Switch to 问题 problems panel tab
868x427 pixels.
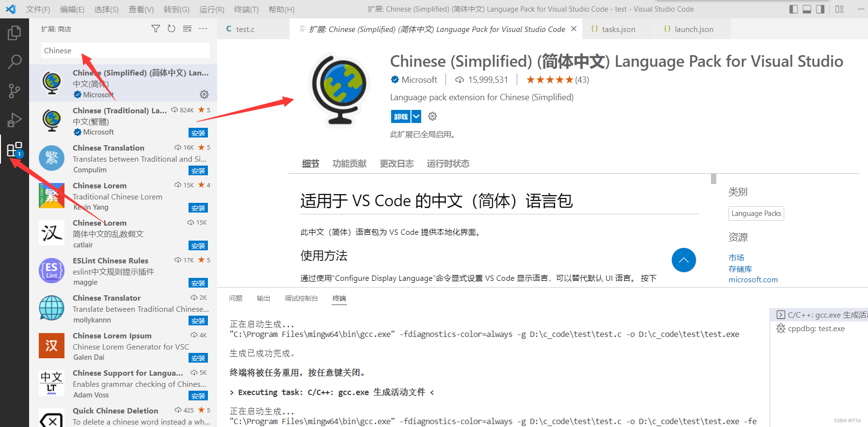click(236, 298)
